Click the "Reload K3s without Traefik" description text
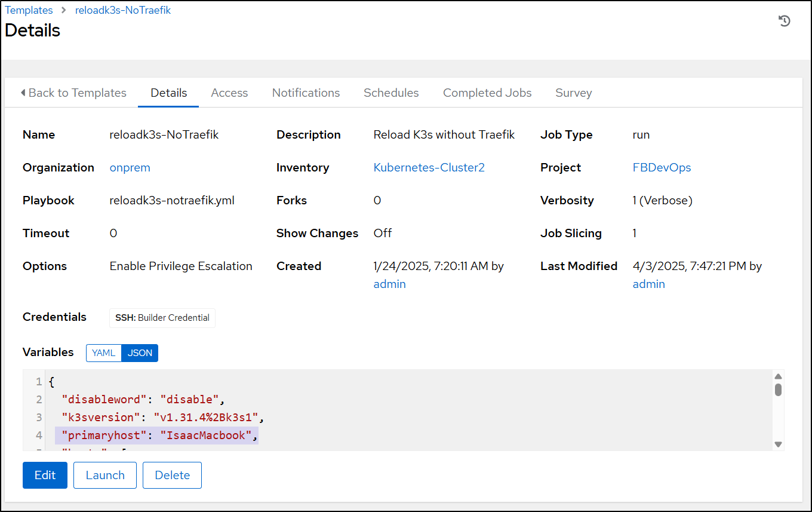 pos(444,134)
